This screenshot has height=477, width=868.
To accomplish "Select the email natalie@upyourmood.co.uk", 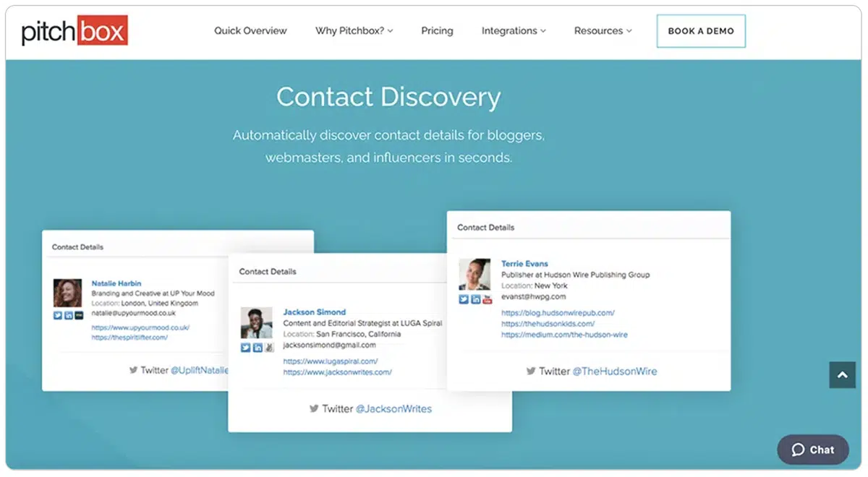I will 133,314.
